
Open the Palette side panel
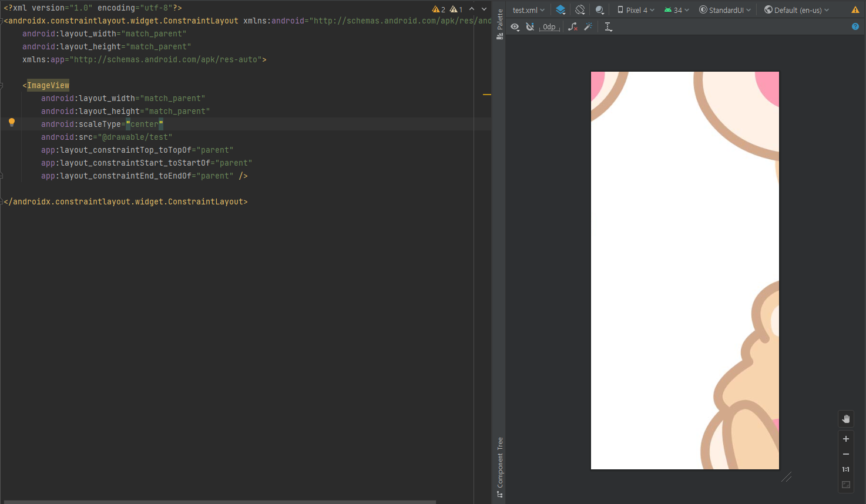click(500, 24)
